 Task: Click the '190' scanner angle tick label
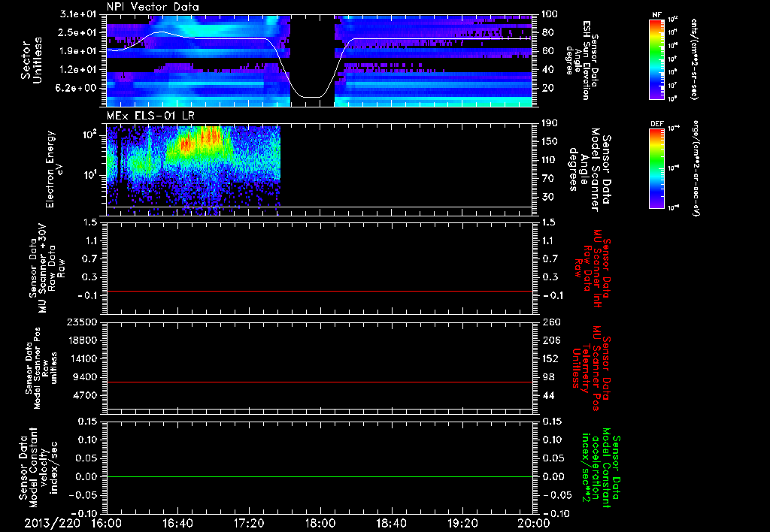(x=550, y=123)
